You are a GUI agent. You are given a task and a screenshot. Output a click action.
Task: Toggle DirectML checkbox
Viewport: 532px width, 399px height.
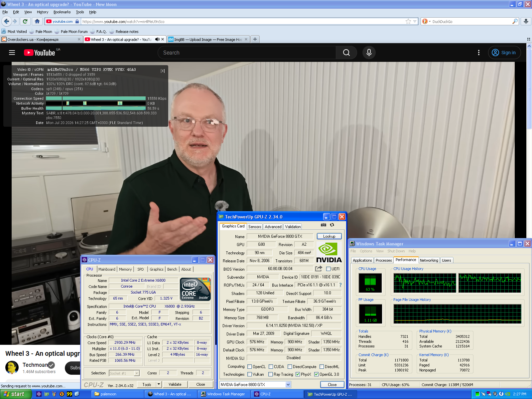pos(322,367)
